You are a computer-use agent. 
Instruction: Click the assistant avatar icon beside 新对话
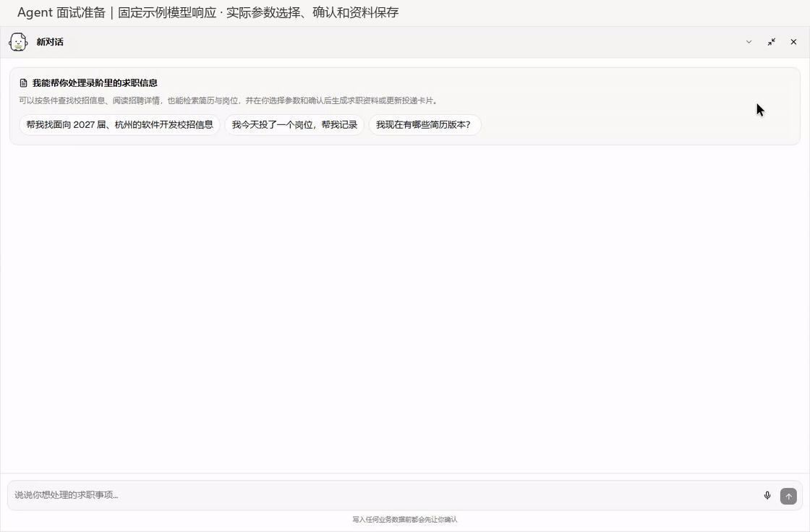(18, 42)
